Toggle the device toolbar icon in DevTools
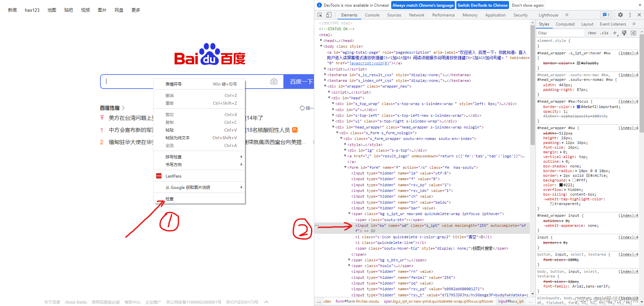The width and height of the screenshot is (644, 306). (x=329, y=15)
